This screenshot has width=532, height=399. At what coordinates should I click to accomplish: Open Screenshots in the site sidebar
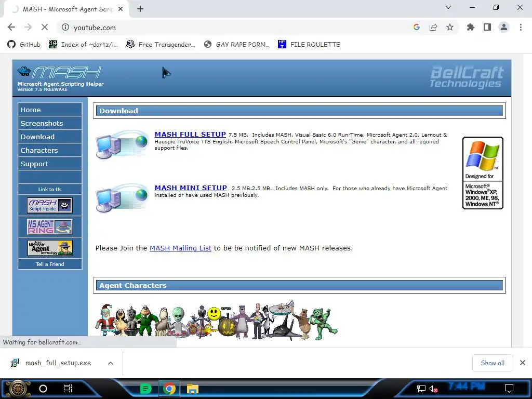click(50, 123)
